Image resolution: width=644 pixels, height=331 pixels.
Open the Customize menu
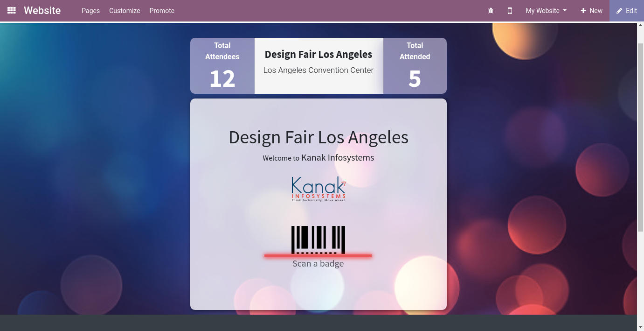click(x=125, y=11)
